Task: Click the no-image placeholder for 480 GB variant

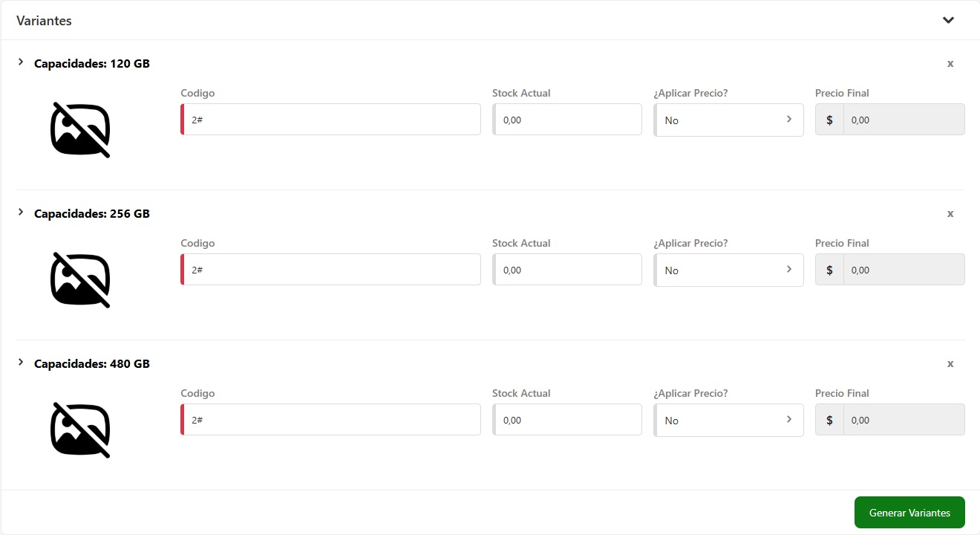Action: click(80, 430)
